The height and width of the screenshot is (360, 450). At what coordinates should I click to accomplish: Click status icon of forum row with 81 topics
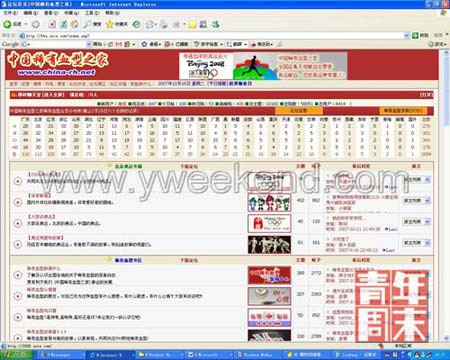point(18,244)
